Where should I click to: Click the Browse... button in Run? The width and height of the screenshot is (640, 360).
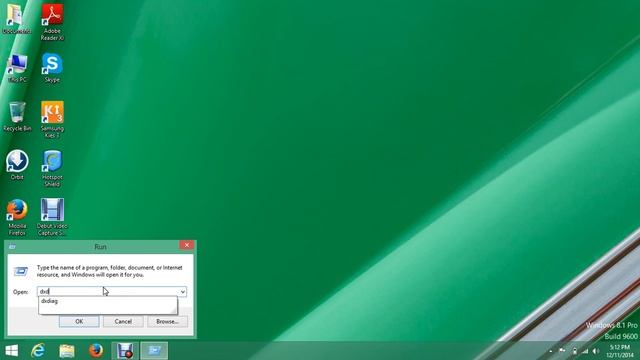[167, 322]
